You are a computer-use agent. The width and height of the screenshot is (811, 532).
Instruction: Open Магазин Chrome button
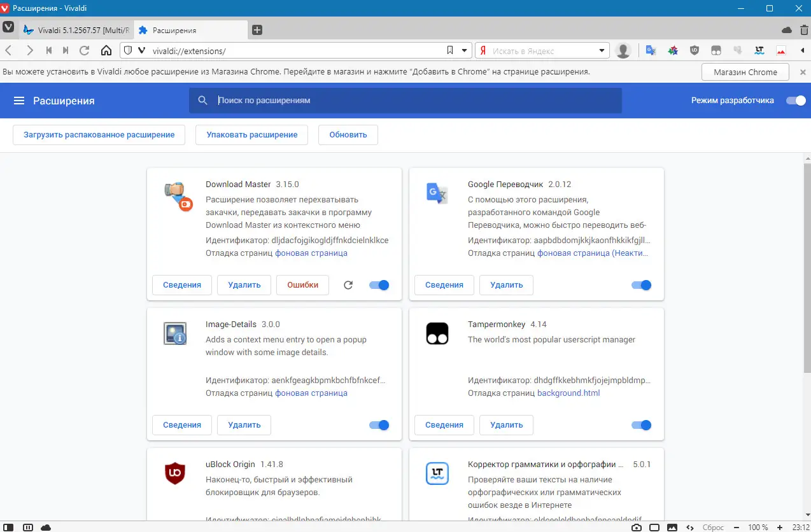pyautogui.click(x=745, y=72)
